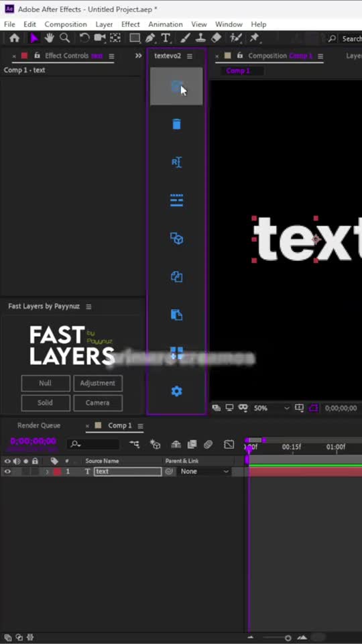Click the primary viewer monitor icon
This screenshot has height=644, width=362.
click(x=229, y=408)
